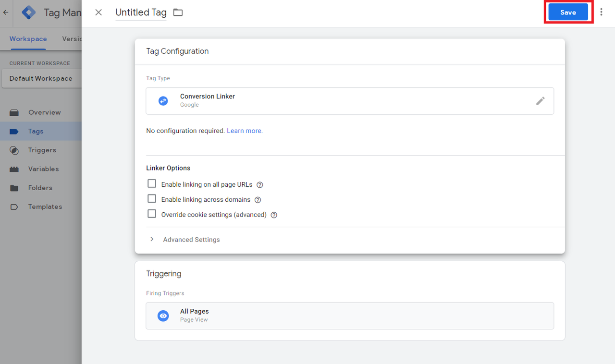The image size is (615, 364).
Task: Click the All Pages trigger eye icon
Action: [163, 315]
